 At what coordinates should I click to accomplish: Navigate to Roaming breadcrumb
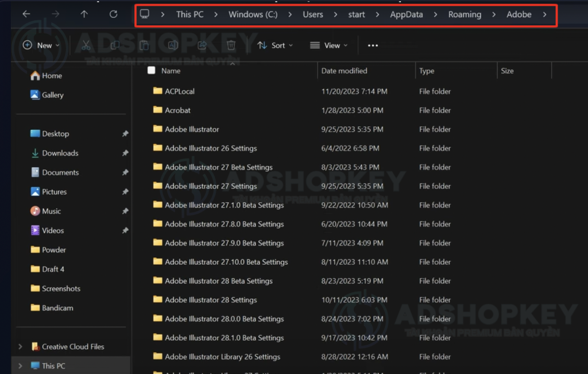click(x=465, y=14)
